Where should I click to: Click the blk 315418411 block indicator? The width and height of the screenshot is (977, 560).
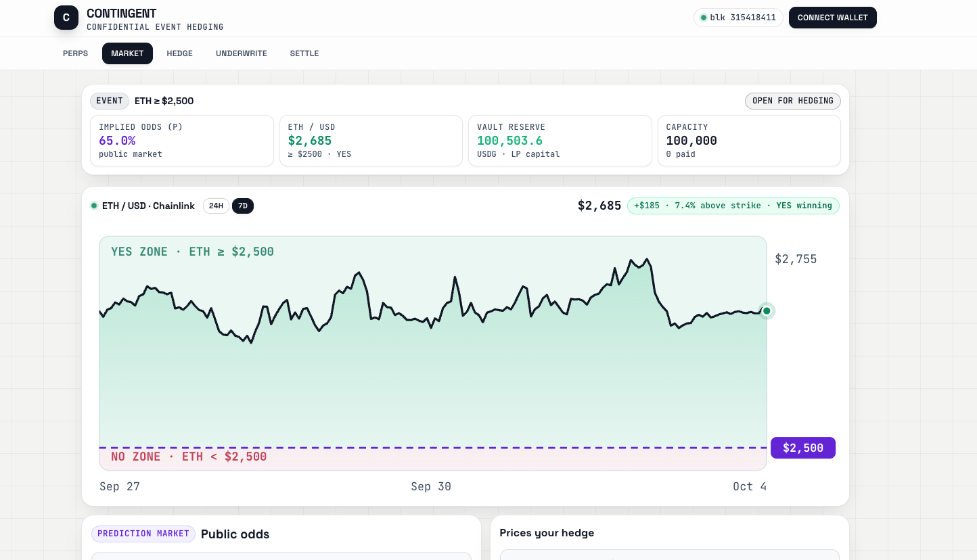click(x=739, y=18)
